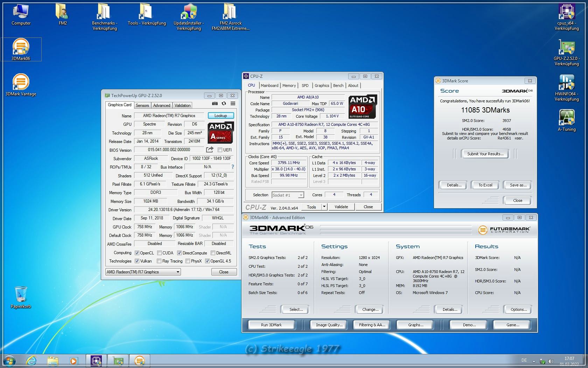The image size is (588, 368).
Task: Launch UpdateInstaller shortcut on desktop
Action: pyautogui.click(x=189, y=17)
